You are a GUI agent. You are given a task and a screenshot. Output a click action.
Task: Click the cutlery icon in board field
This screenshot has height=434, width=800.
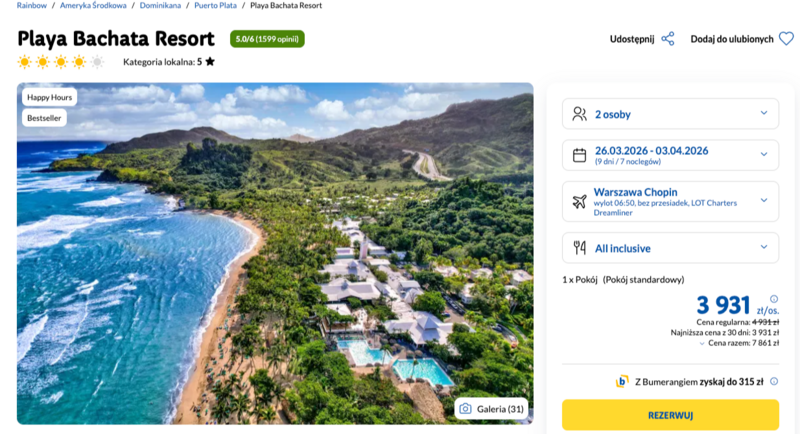pos(579,247)
